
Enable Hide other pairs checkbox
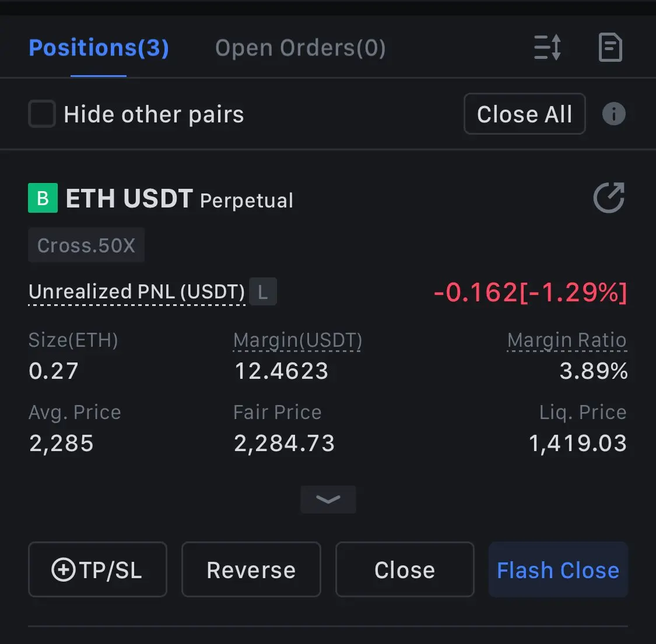[42, 114]
